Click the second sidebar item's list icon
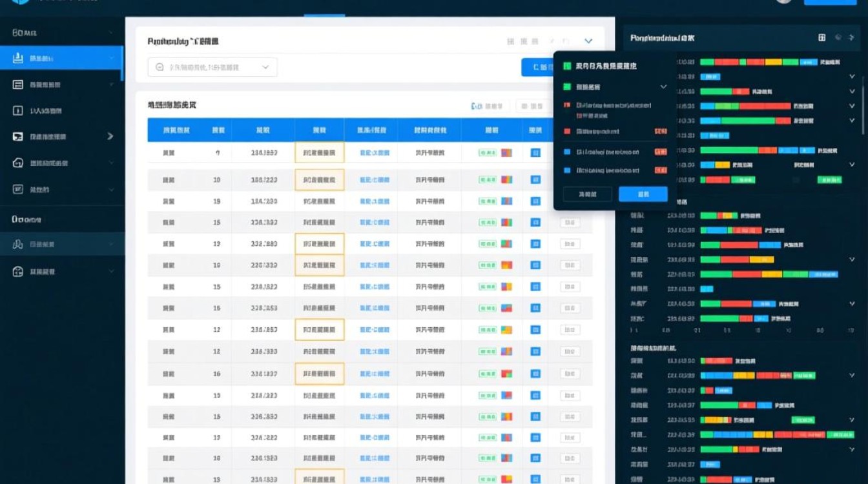The width and height of the screenshot is (868, 484). [x=18, y=85]
